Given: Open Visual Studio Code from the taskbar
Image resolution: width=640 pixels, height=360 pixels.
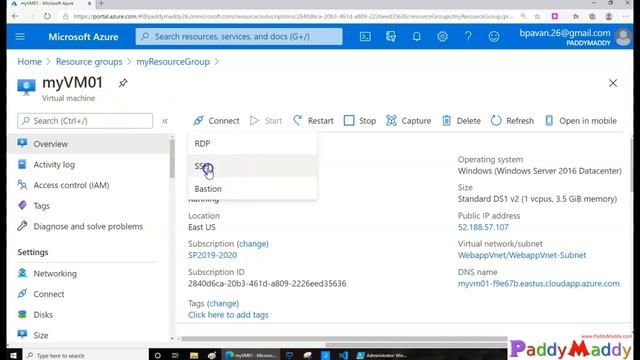Looking at the screenshot, I should (343, 356).
